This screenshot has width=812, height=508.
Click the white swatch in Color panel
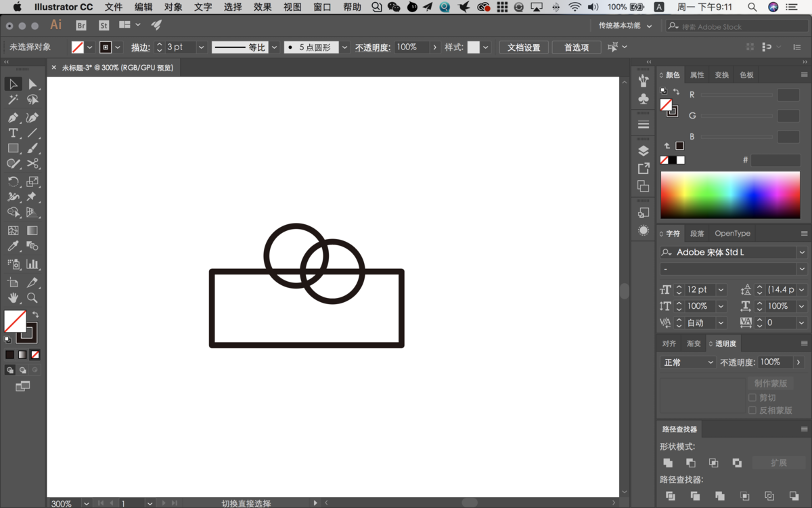click(x=681, y=160)
